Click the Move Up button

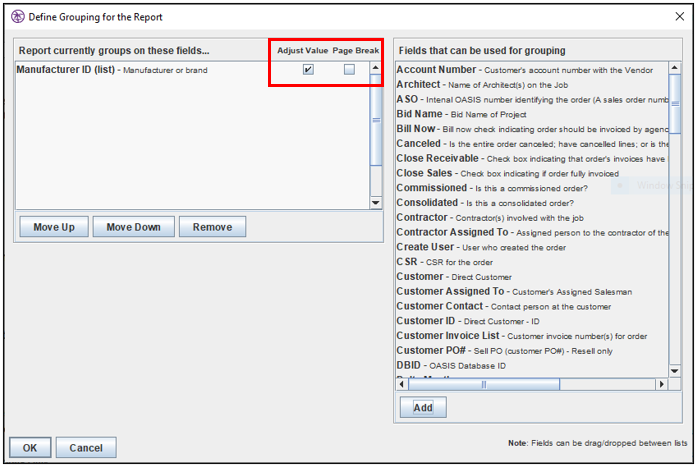(x=54, y=227)
